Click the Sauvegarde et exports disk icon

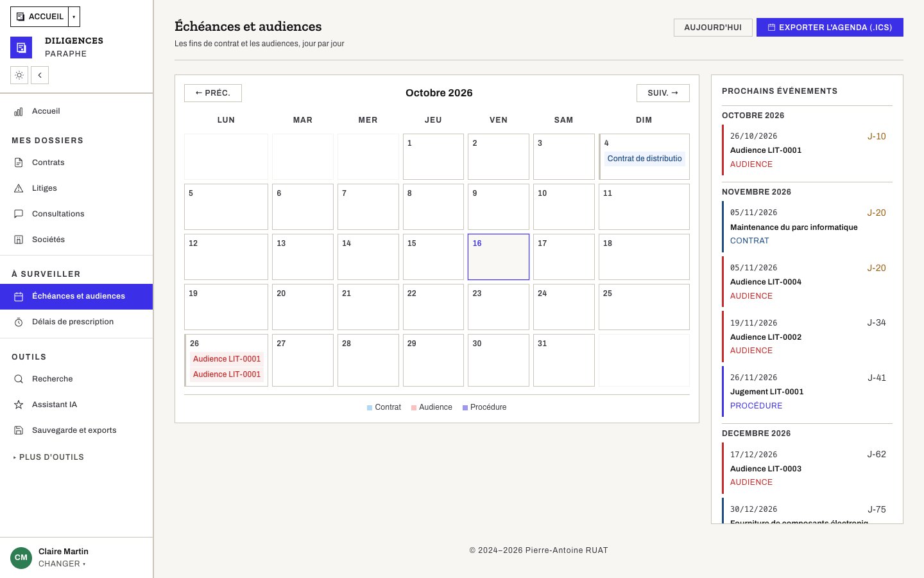point(19,430)
